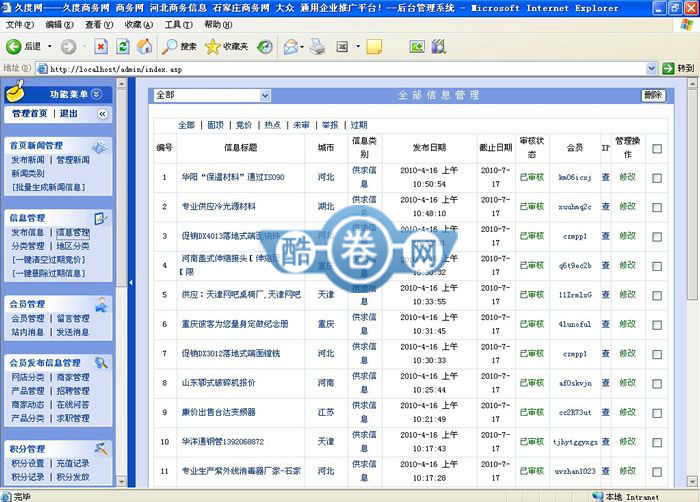Collapse the 功能菜单 header circle icon
This screenshot has width=700, height=502.
(x=96, y=94)
